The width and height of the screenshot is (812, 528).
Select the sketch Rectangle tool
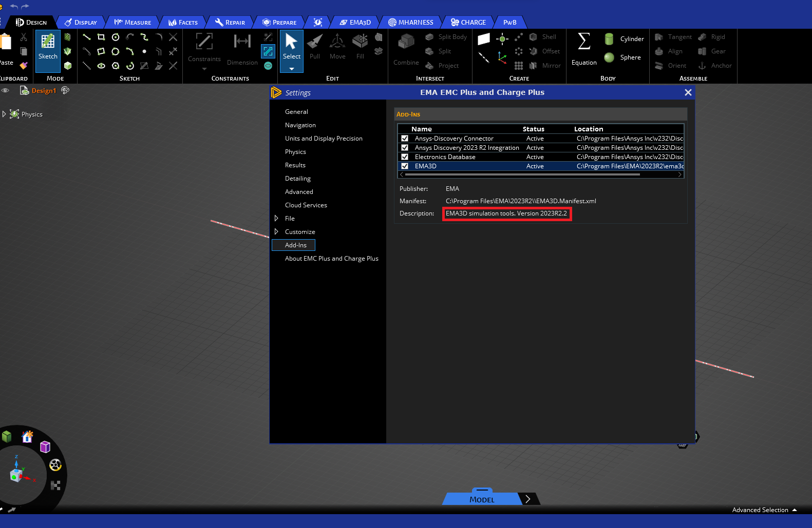click(x=101, y=37)
